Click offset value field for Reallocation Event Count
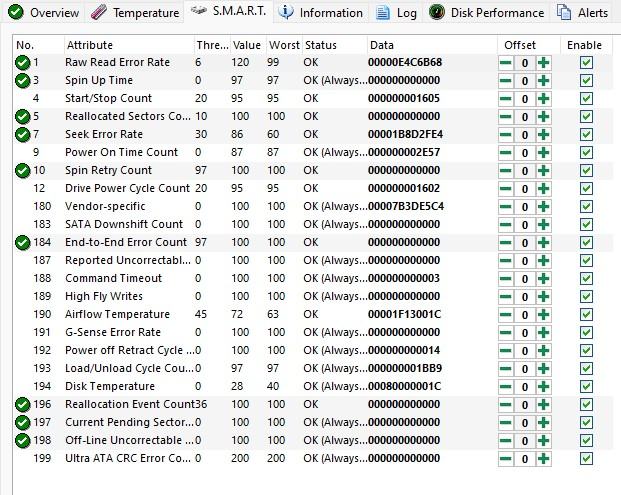Viewport: 621px width, 495px height. click(x=525, y=405)
